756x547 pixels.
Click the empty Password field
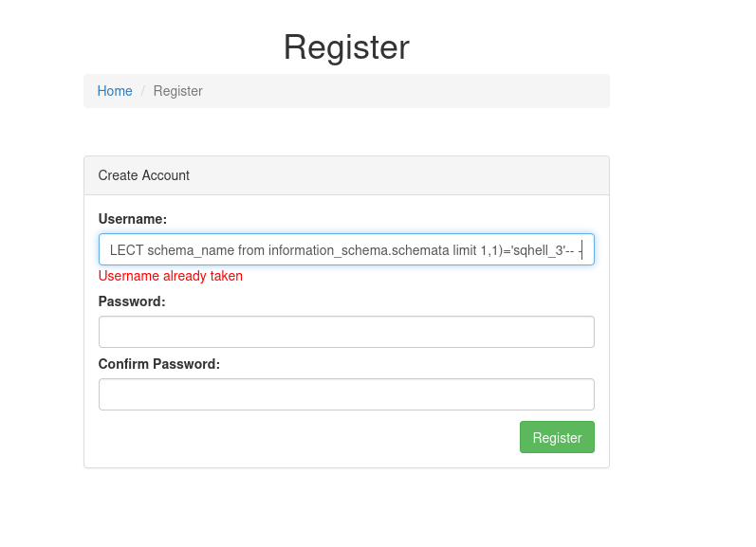[346, 332]
